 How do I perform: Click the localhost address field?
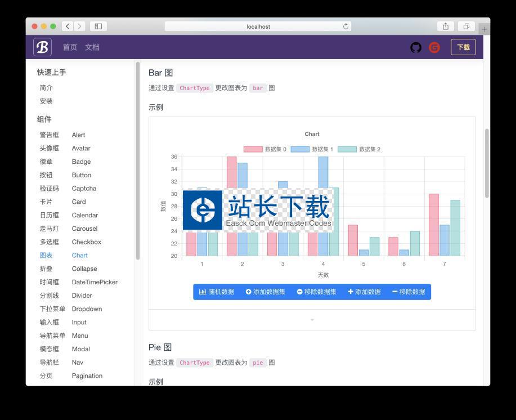(258, 26)
